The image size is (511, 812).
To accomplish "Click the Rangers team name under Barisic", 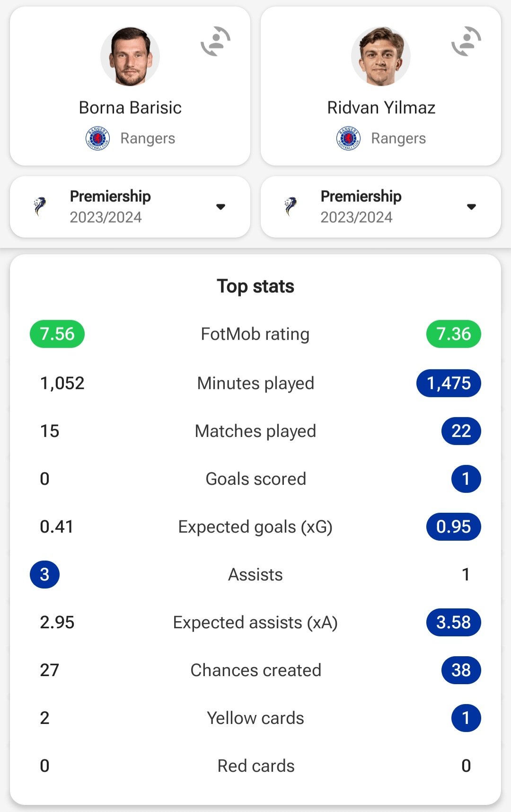I will click(148, 138).
